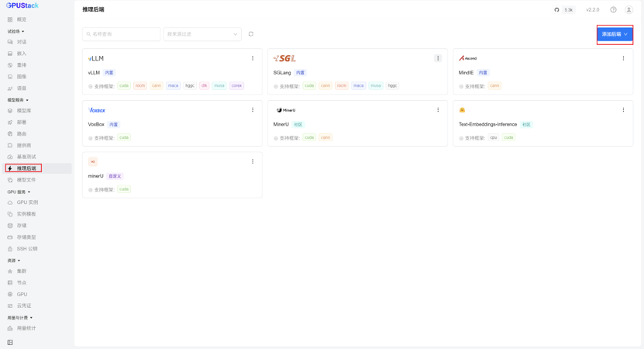Image resolution: width=644 pixels, height=349 pixels.
Task: Click the 名称查询 search field
Action: click(x=121, y=34)
